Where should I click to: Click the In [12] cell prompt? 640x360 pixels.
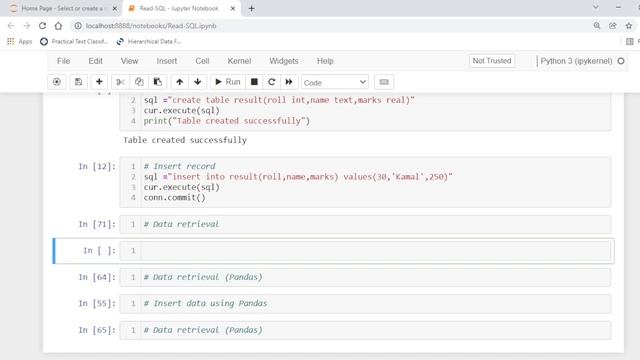point(97,166)
